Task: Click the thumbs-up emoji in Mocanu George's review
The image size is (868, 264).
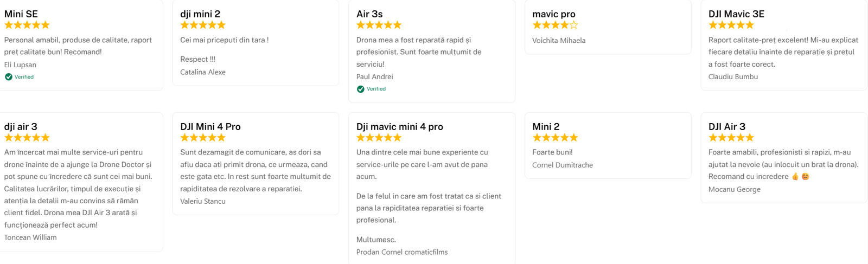Action: pos(795,176)
